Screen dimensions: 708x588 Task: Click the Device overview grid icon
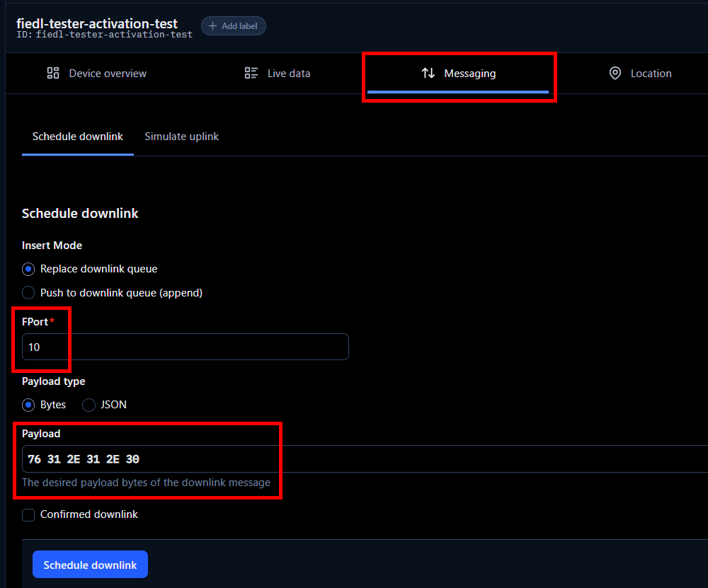click(x=52, y=74)
